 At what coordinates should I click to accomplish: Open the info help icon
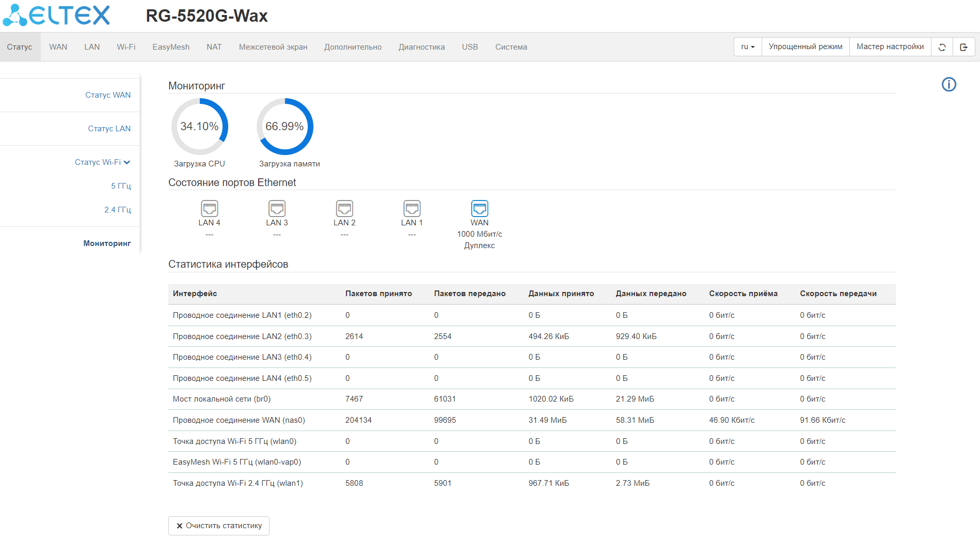[949, 84]
